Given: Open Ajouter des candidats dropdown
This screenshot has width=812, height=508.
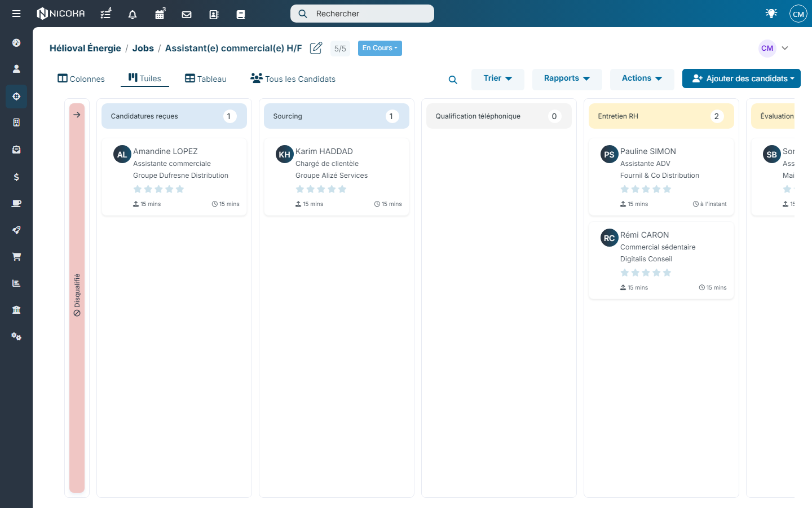Looking at the screenshot, I should tap(742, 78).
